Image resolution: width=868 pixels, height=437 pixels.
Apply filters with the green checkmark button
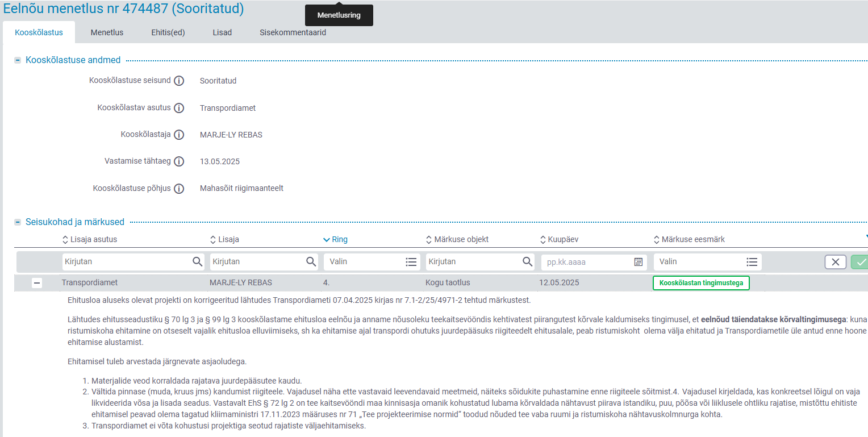[859, 262]
